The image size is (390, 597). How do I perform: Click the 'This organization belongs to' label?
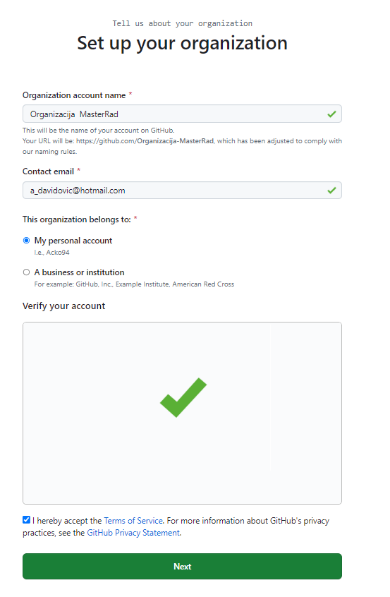(77, 219)
